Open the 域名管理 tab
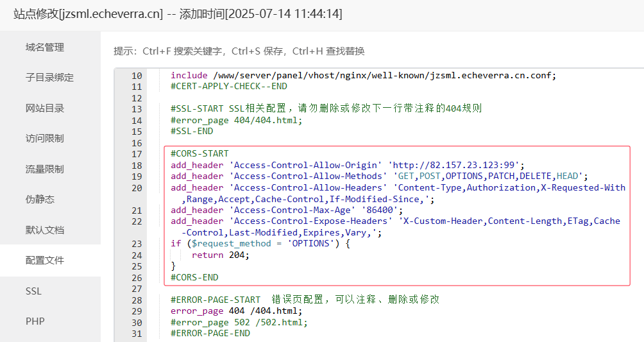 pos(45,47)
